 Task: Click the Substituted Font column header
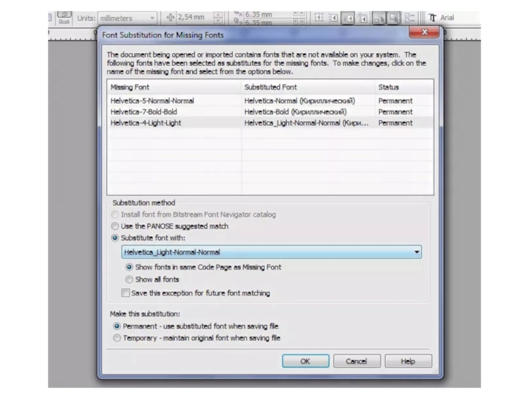point(308,87)
